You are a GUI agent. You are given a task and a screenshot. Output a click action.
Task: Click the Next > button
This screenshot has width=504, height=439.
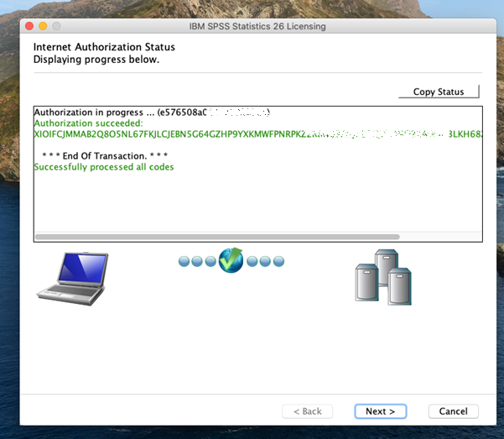pos(380,411)
